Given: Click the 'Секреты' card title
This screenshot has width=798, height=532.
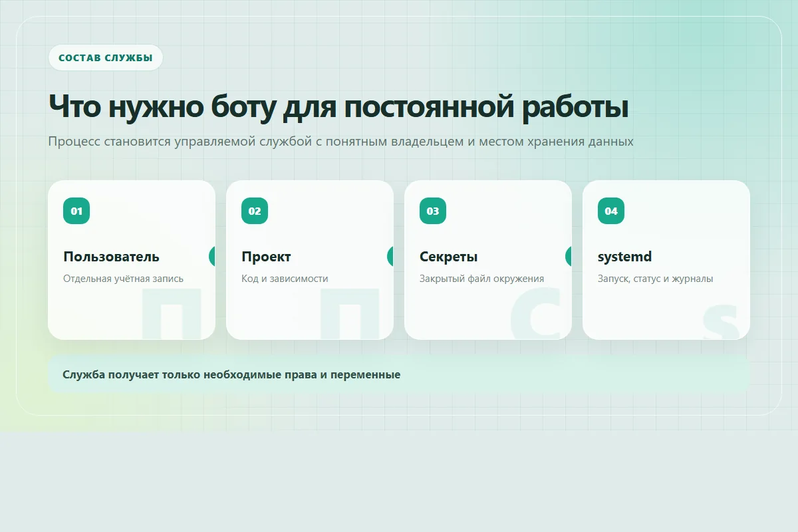Looking at the screenshot, I should [x=448, y=257].
